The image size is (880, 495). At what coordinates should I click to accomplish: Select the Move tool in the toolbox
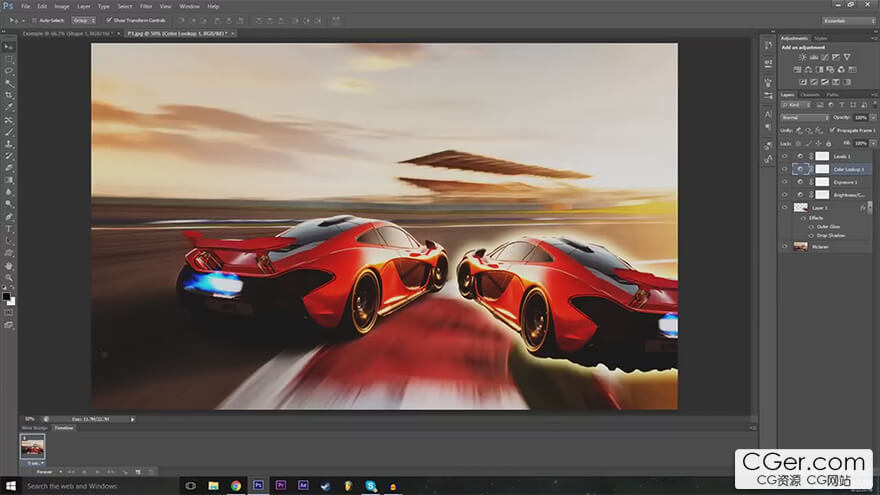[8, 47]
